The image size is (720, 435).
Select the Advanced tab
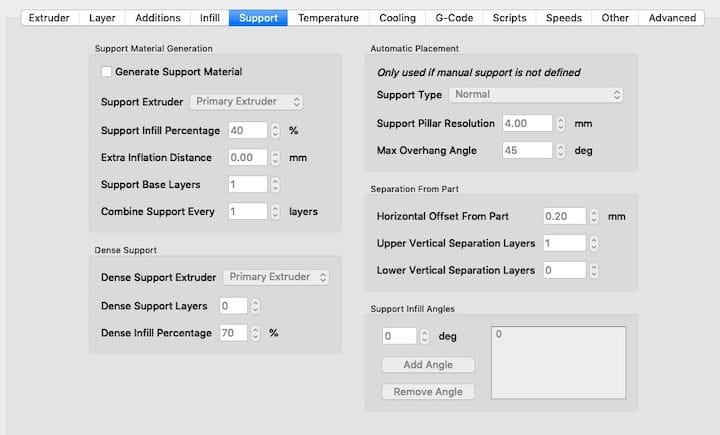[x=672, y=18]
